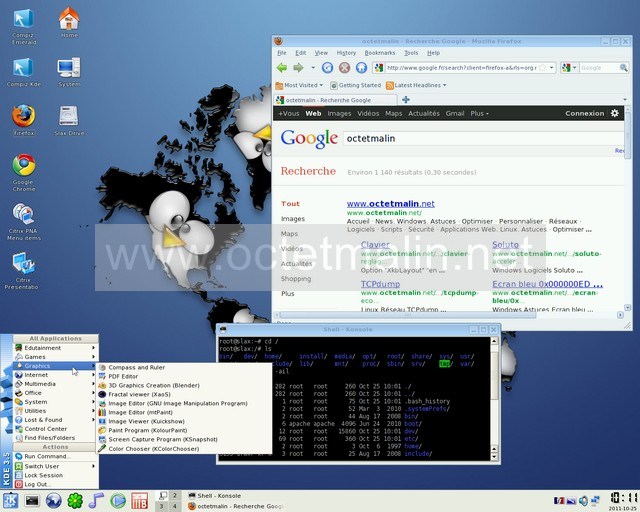The height and width of the screenshot is (512, 640).
Task: Launch Firefox from the desktop icon
Action: point(24,120)
